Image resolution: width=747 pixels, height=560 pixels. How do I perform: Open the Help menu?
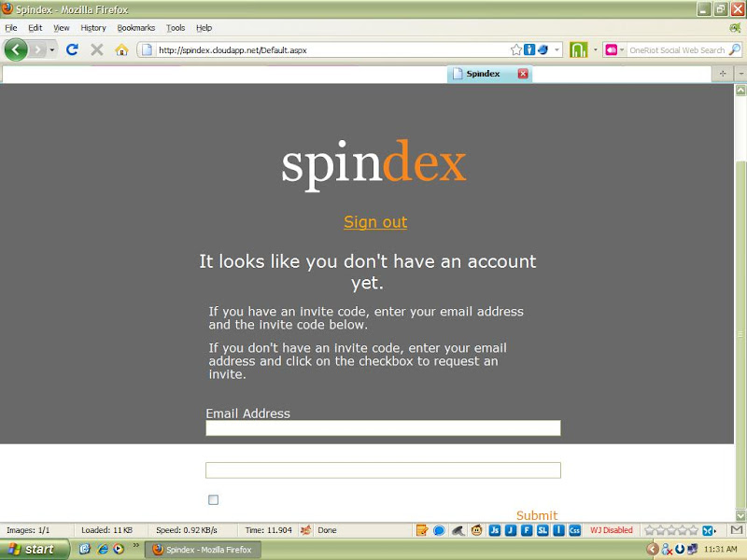pos(204,28)
